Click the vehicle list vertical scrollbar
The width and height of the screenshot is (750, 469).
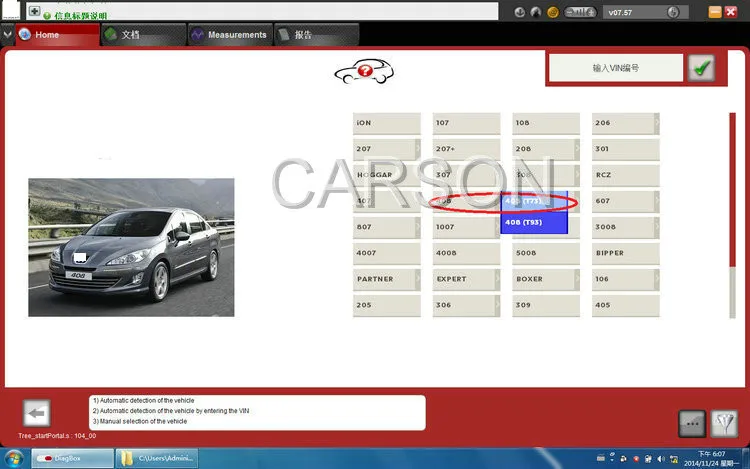click(732, 215)
